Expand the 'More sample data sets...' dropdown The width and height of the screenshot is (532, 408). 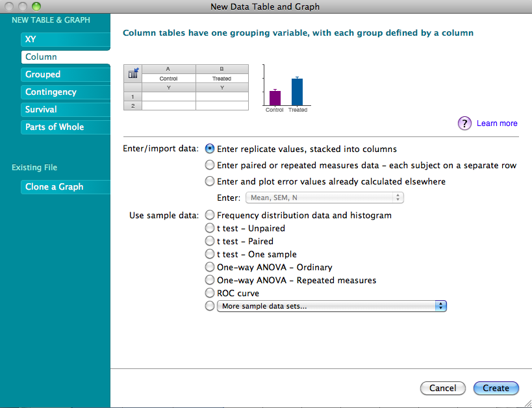click(x=331, y=306)
